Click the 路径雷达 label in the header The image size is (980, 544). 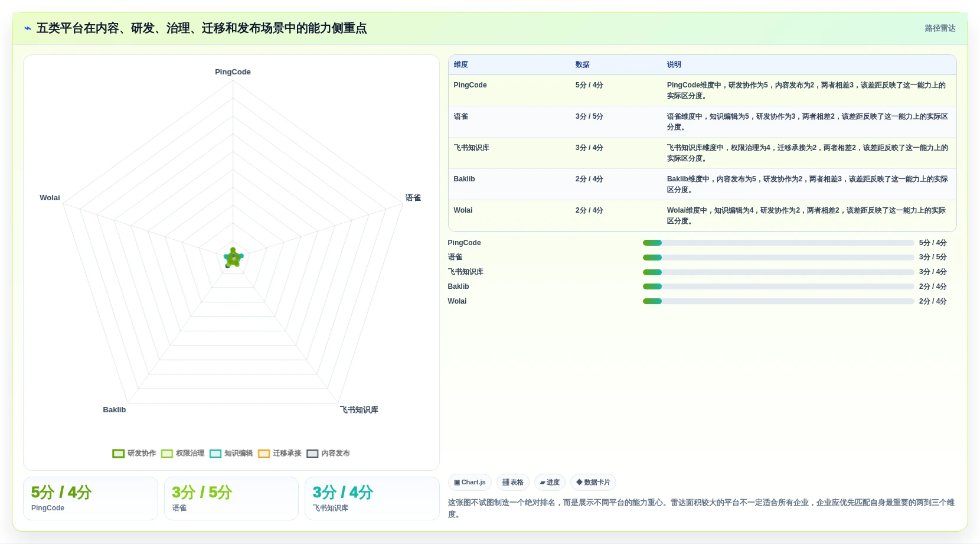(x=940, y=28)
